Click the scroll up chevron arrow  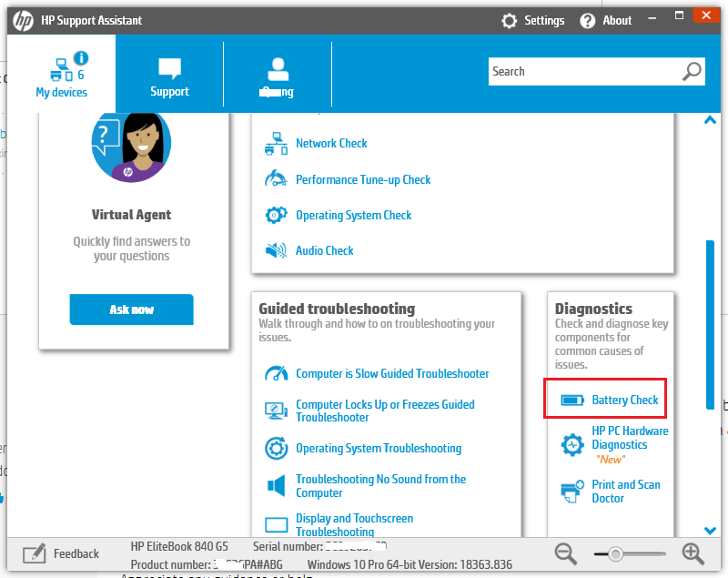710,120
